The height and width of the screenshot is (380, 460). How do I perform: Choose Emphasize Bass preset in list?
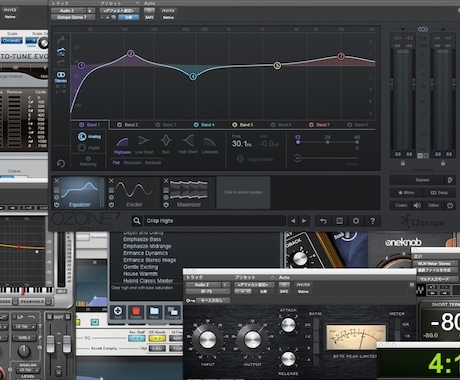142,239
